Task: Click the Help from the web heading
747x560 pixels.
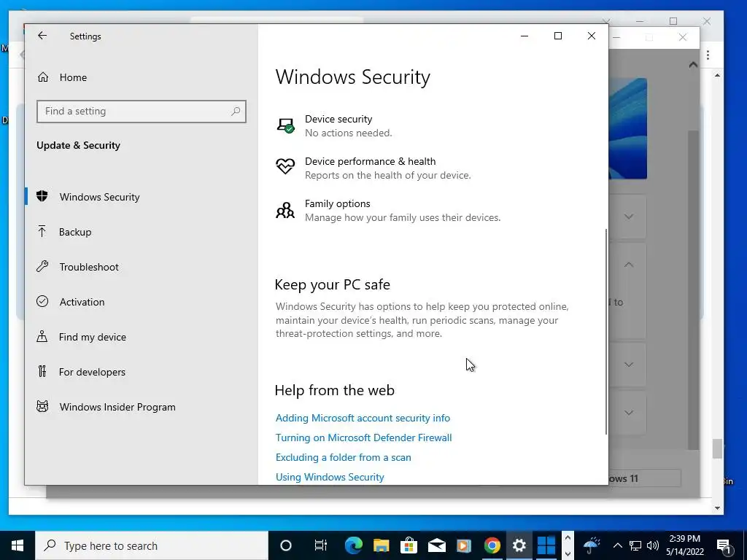Action: 334,391
